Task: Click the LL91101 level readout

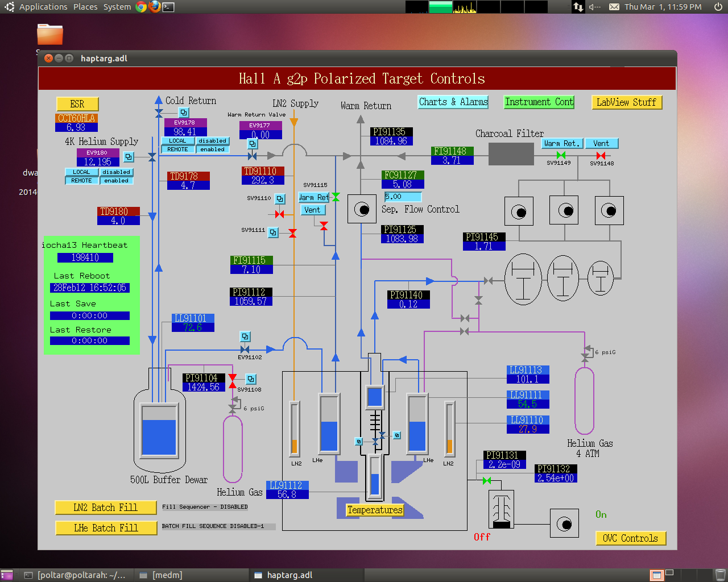Action: [192, 327]
